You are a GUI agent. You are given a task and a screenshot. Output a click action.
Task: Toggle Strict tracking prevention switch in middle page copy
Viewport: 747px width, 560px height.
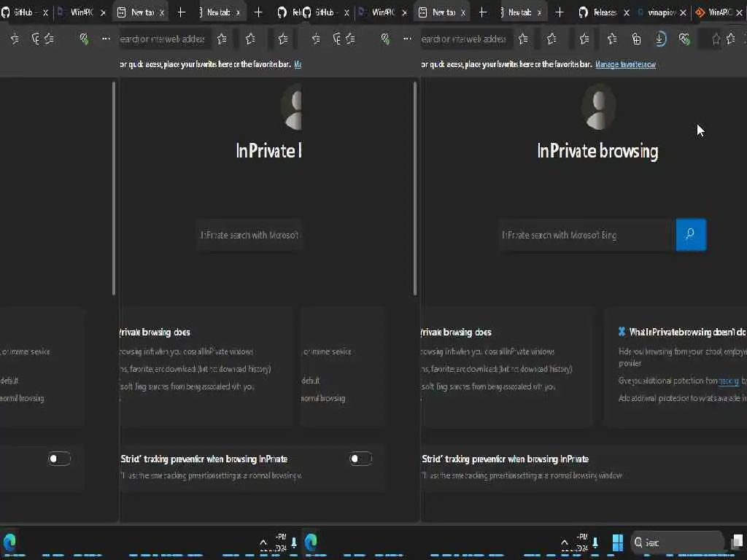click(x=360, y=459)
